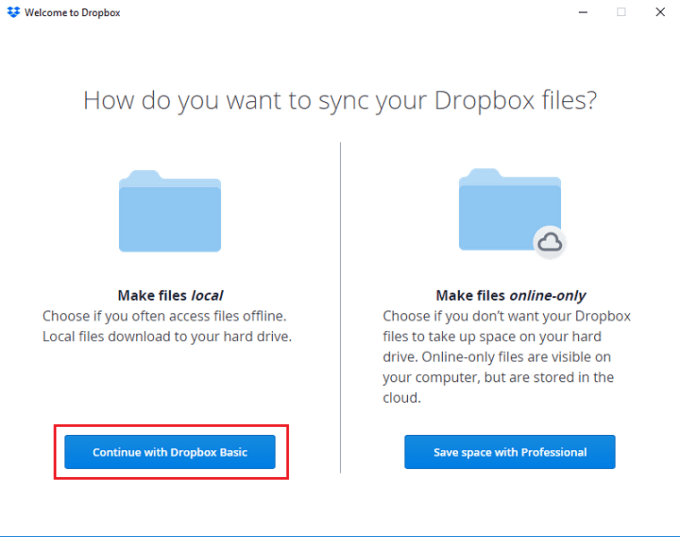Click the 'Make files local' heading
The height and width of the screenshot is (537, 680).
click(x=170, y=295)
